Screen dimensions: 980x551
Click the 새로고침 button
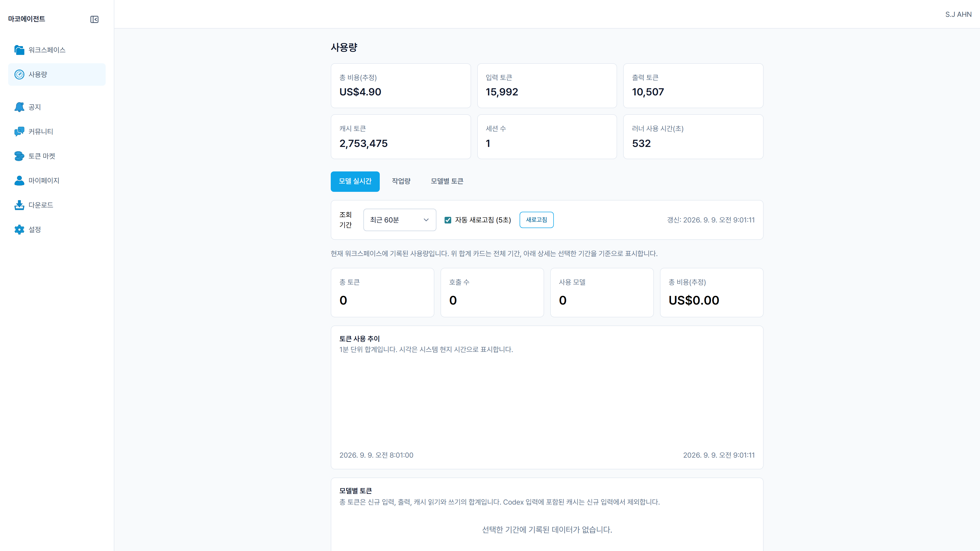pyautogui.click(x=536, y=220)
